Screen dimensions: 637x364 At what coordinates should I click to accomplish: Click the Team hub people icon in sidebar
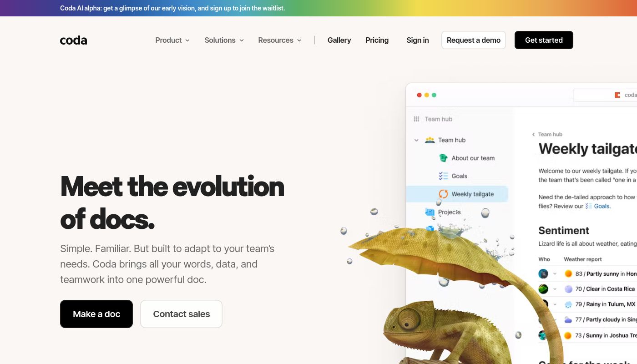tap(430, 140)
